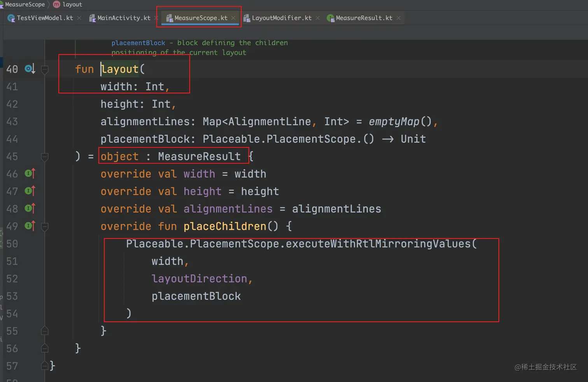This screenshot has width=588, height=382.
Task: Click the layout breadcrumb item
Action: tap(72, 4)
